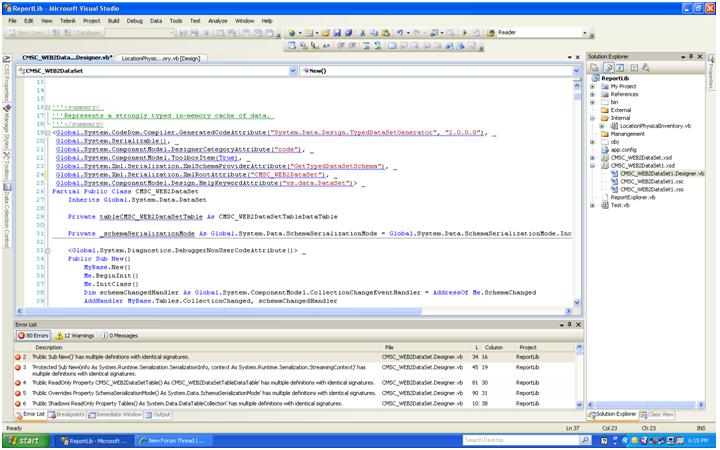The image size is (720, 450).
Task: Expand the CMSC_WEB2DataSet.xsd node
Action: [592, 158]
